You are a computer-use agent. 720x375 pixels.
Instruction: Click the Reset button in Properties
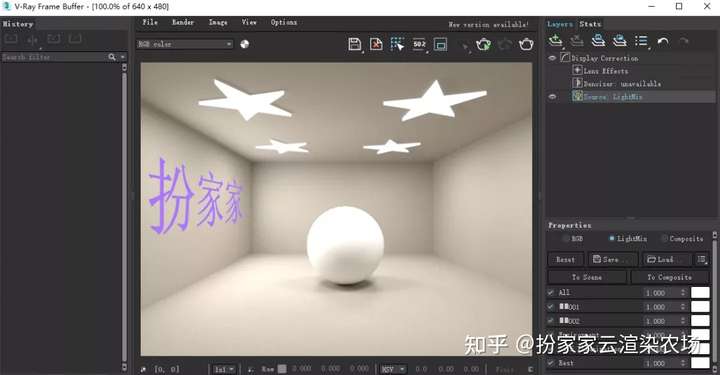pos(566,259)
